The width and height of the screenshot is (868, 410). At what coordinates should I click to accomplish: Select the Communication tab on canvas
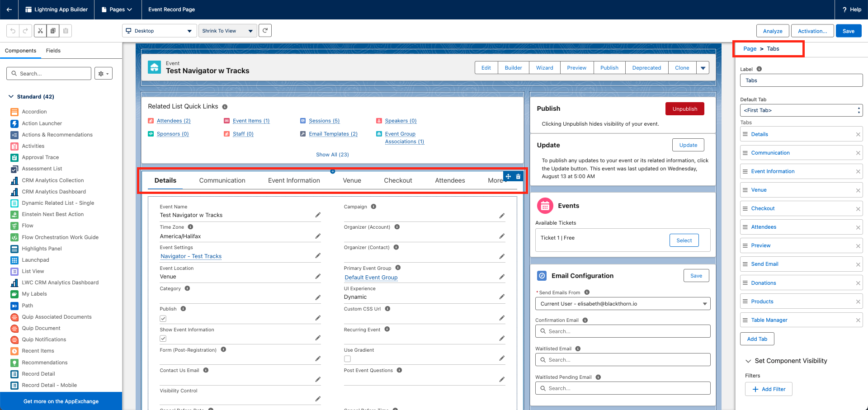pos(222,180)
